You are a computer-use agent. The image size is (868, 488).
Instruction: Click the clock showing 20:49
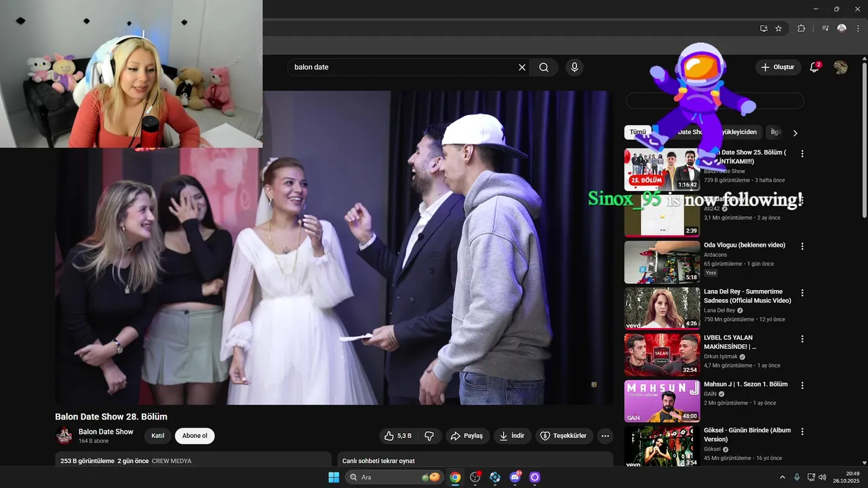[x=852, y=474]
